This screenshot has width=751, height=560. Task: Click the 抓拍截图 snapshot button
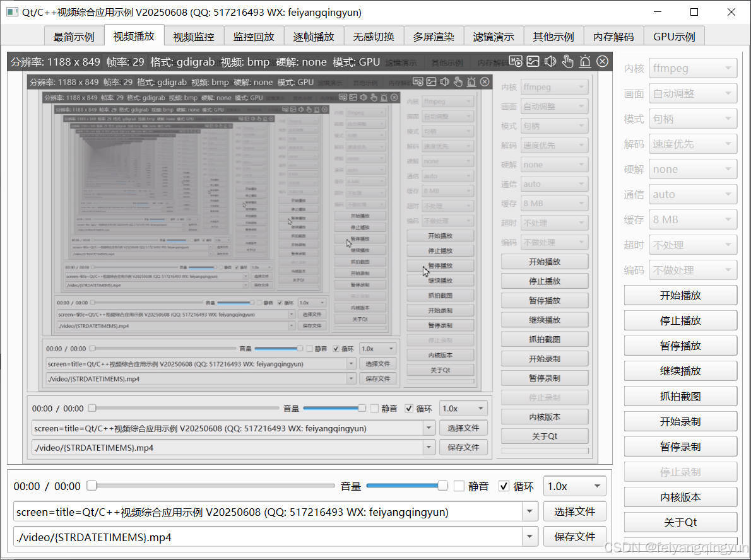pos(680,396)
